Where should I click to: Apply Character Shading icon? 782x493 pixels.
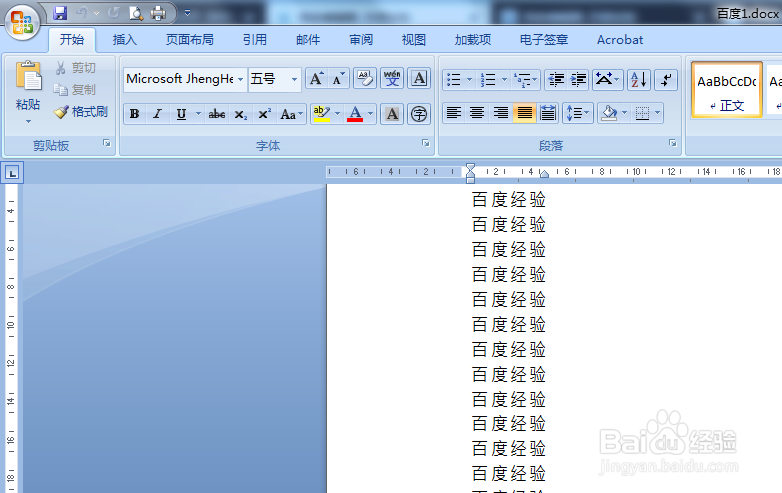pos(392,114)
